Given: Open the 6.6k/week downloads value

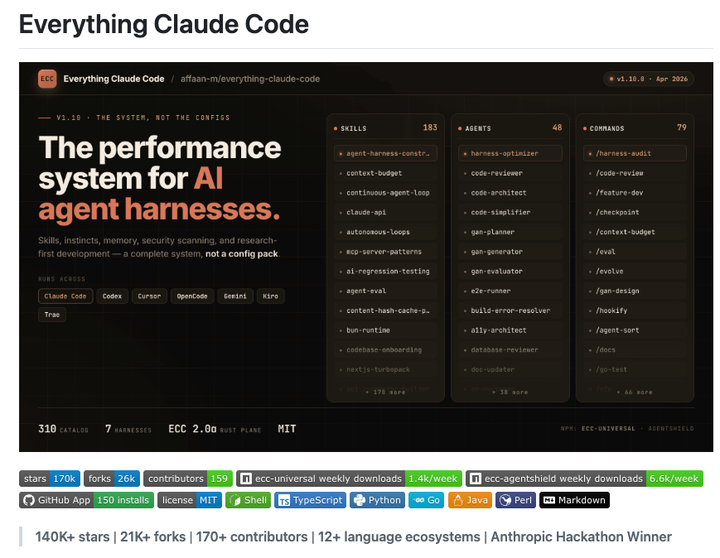Looking at the screenshot, I should (674, 479).
